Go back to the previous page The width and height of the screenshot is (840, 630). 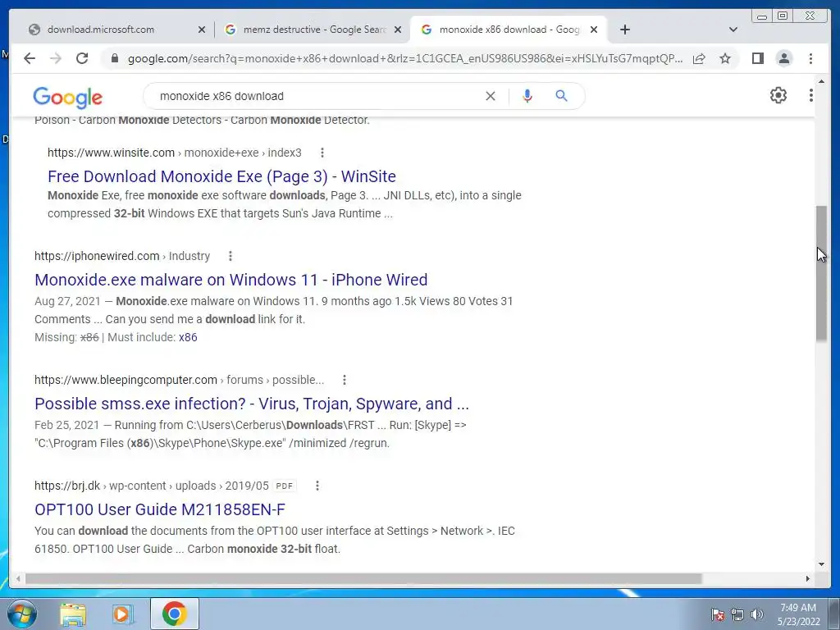[x=30, y=58]
